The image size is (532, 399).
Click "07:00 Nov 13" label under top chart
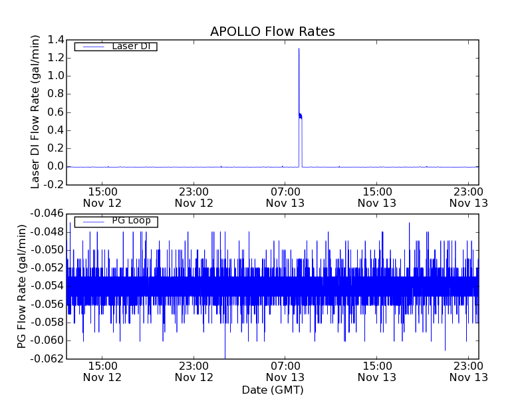click(285, 197)
